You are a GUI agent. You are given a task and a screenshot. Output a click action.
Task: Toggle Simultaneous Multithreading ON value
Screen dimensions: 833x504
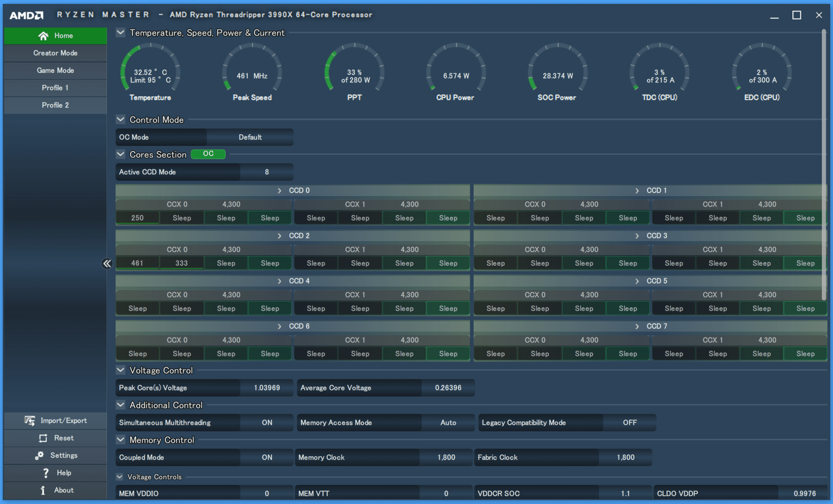pyautogui.click(x=267, y=423)
